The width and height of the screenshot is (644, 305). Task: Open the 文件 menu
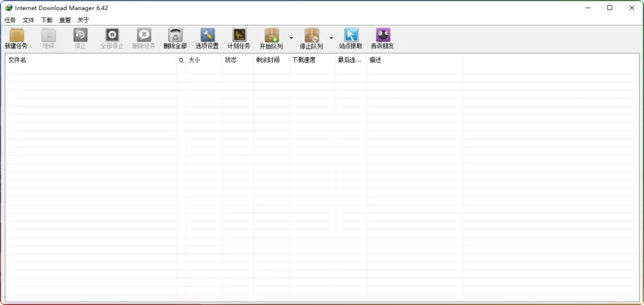[x=28, y=19]
